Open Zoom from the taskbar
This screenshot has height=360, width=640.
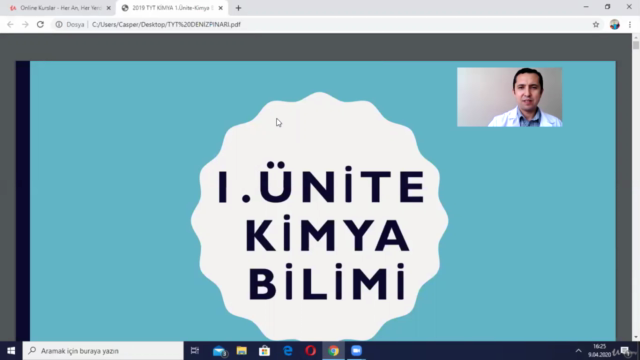tap(356, 351)
